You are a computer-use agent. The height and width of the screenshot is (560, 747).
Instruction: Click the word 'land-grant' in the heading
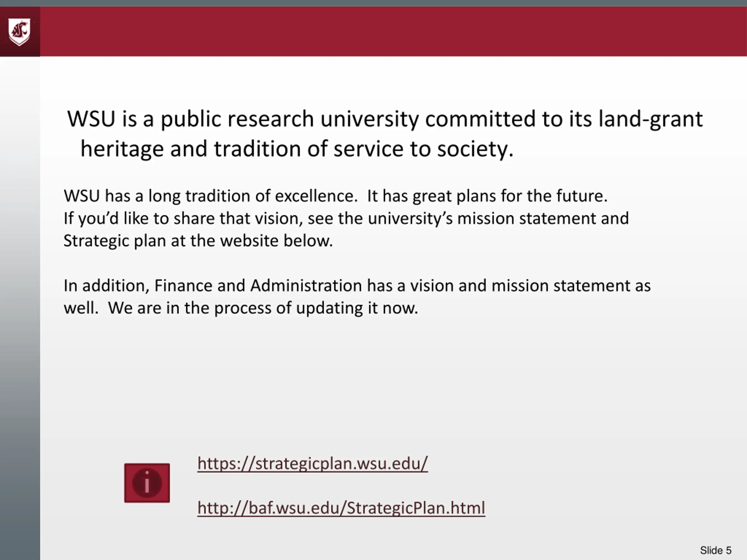pos(650,119)
